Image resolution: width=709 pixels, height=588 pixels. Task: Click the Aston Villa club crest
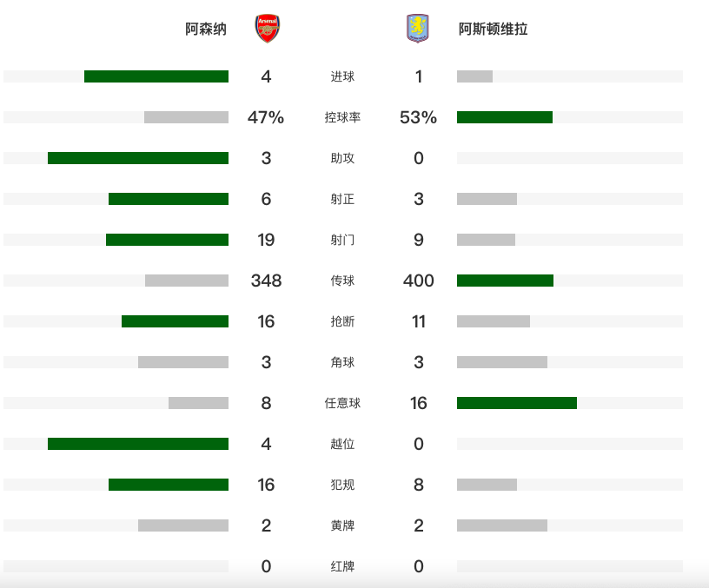418,29
